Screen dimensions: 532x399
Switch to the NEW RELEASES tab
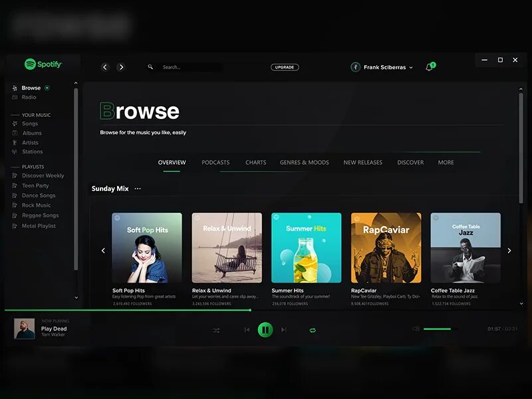[362, 162]
